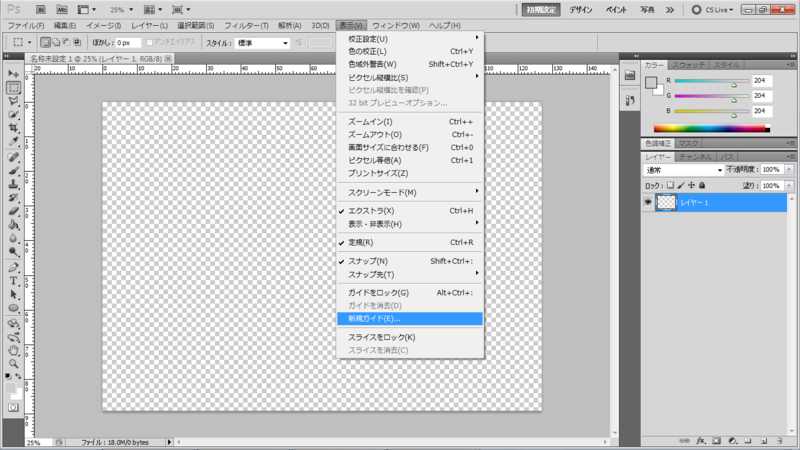800x450 pixels.
Task: Add a layer mask button
Action: (716, 441)
